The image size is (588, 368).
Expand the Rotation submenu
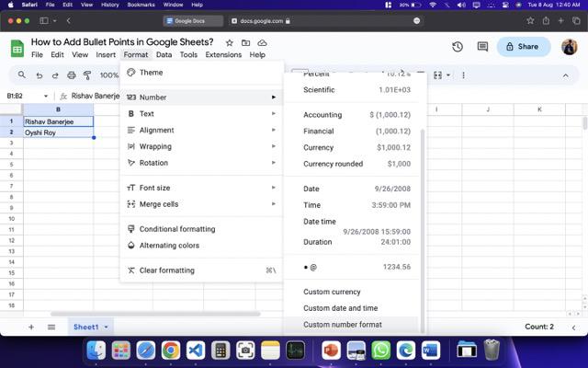pos(201,163)
